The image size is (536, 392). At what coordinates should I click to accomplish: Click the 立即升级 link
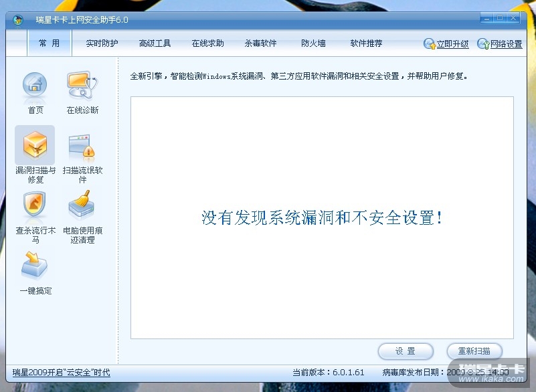tap(452, 44)
